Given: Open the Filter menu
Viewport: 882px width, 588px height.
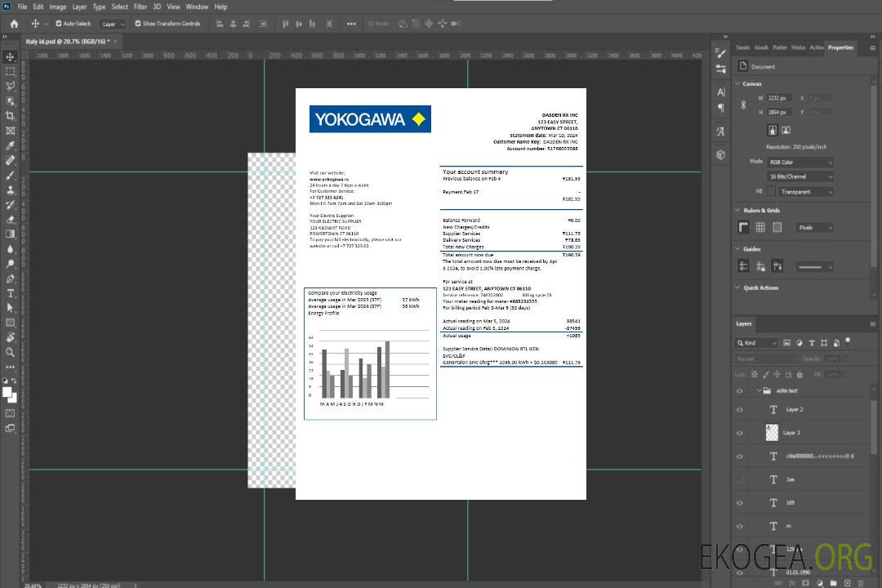Looking at the screenshot, I should pos(140,7).
